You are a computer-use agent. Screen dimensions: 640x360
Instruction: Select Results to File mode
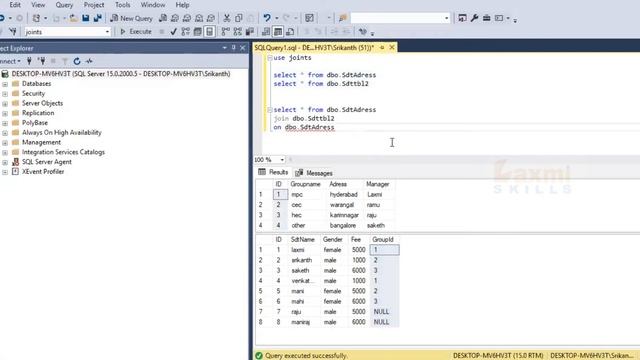tap(290, 31)
